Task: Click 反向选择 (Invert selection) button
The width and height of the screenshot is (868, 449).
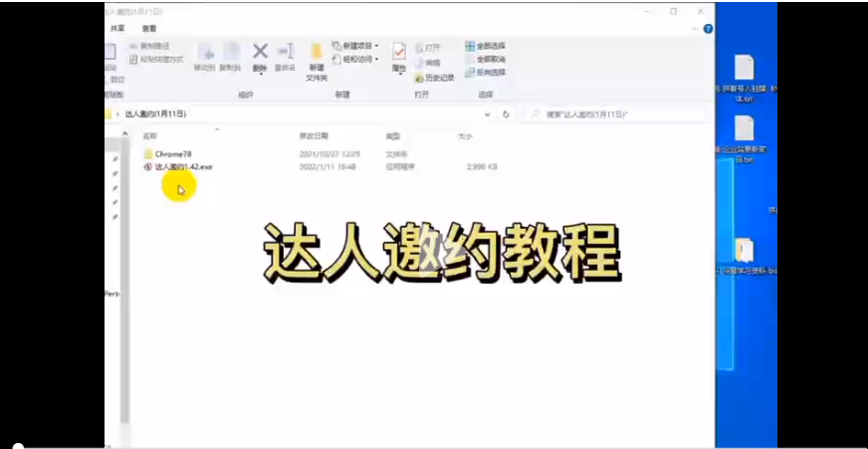Action: click(485, 73)
